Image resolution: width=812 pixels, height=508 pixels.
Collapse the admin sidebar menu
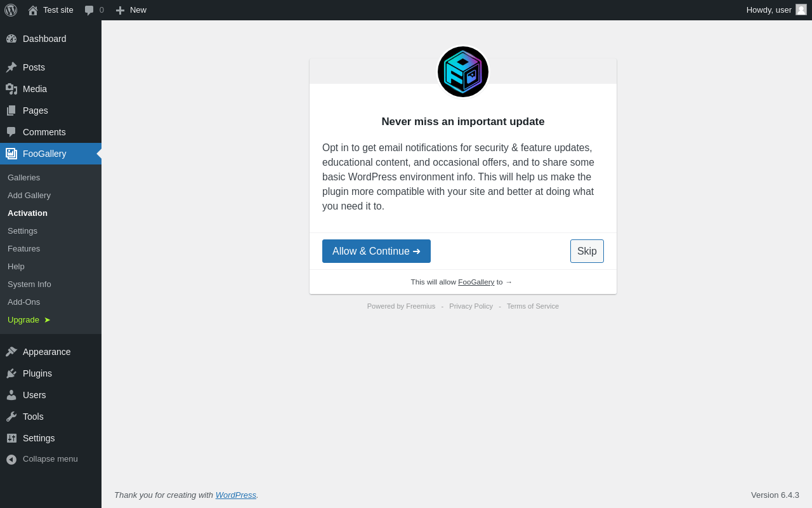point(51,459)
